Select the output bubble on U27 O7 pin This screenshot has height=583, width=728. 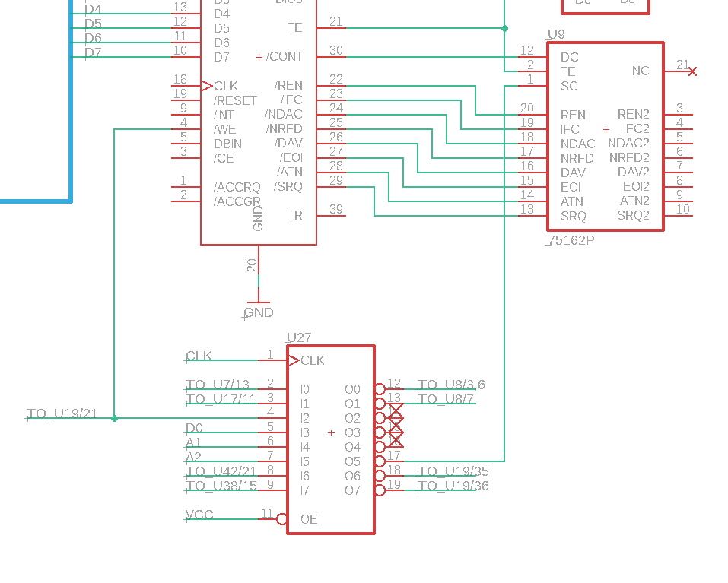coord(380,490)
